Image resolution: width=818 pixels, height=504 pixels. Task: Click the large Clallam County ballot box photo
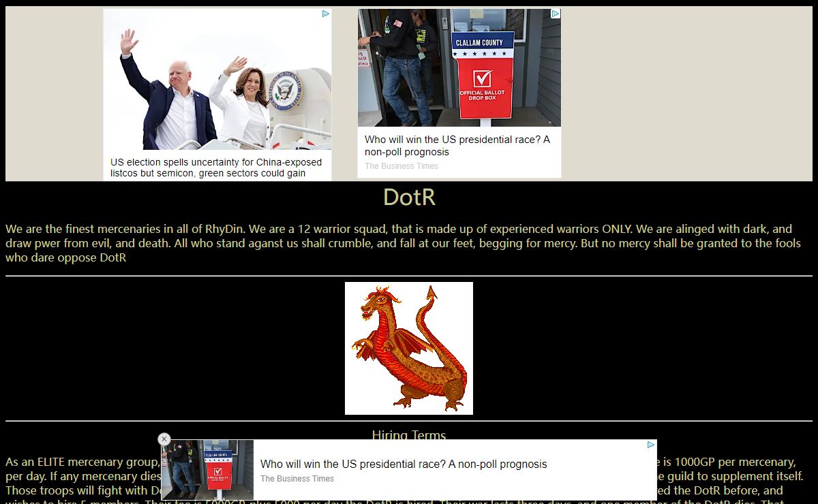tap(459, 68)
